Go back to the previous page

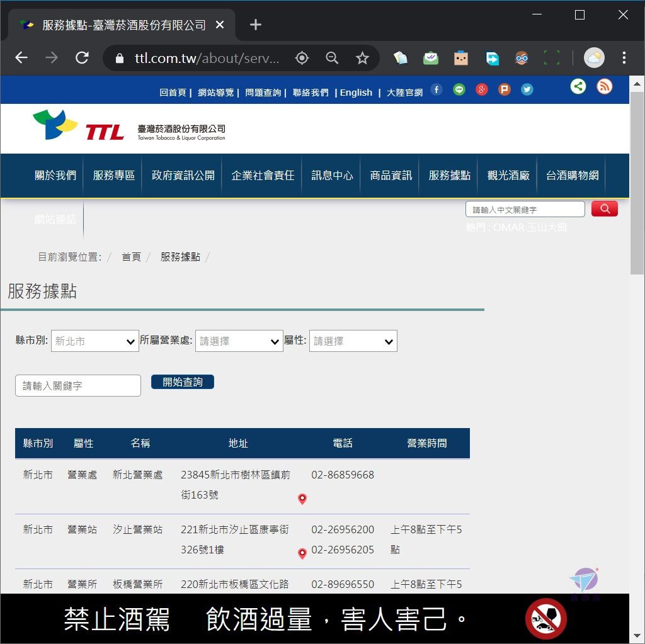click(21, 57)
